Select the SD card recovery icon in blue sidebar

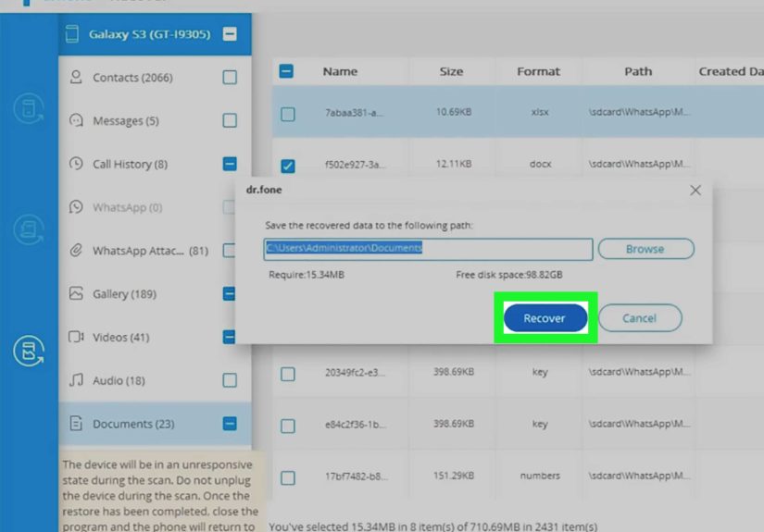click(x=29, y=351)
